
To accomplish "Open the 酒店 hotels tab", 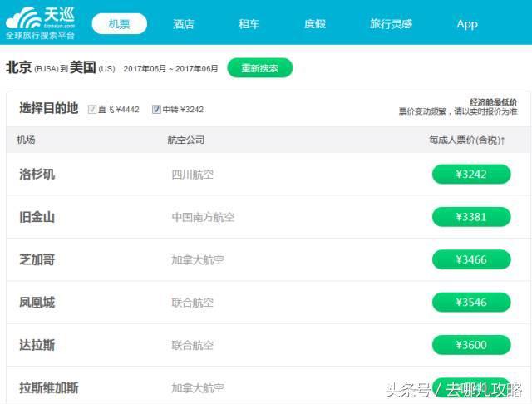I will tap(183, 24).
